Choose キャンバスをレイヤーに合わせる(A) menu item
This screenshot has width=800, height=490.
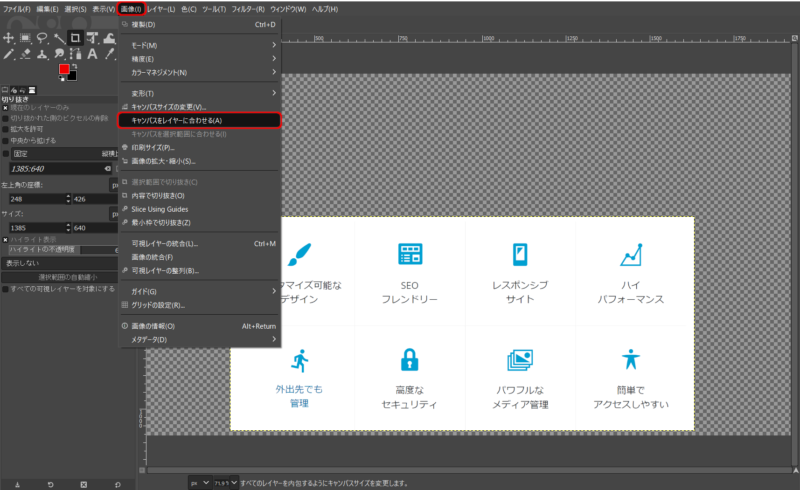click(x=199, y=120)
